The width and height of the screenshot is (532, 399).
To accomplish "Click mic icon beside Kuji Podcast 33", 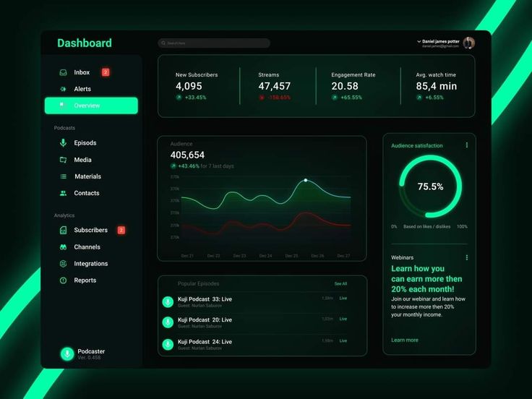I will [x=168, y=301].
